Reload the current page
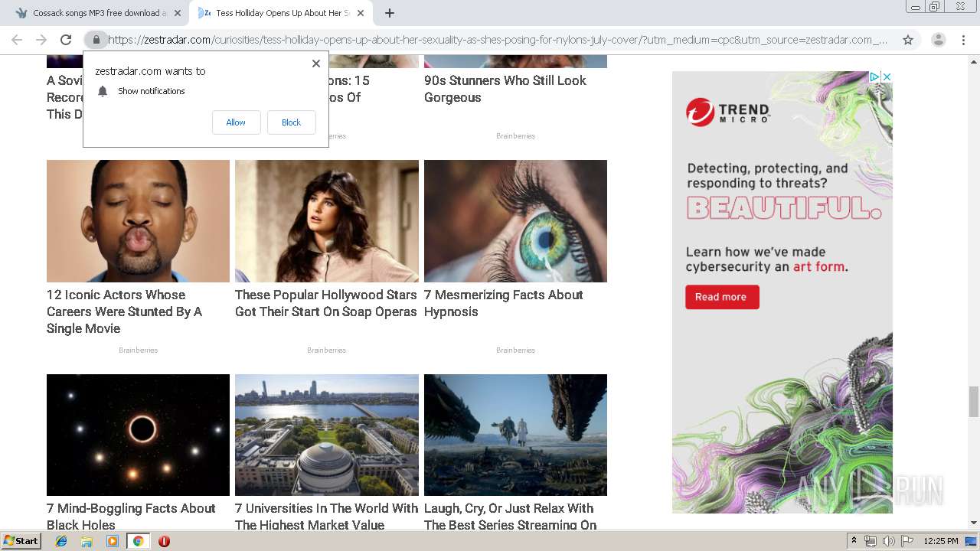Viewport: 980px width, 551px height. click(x=66, y=40)
